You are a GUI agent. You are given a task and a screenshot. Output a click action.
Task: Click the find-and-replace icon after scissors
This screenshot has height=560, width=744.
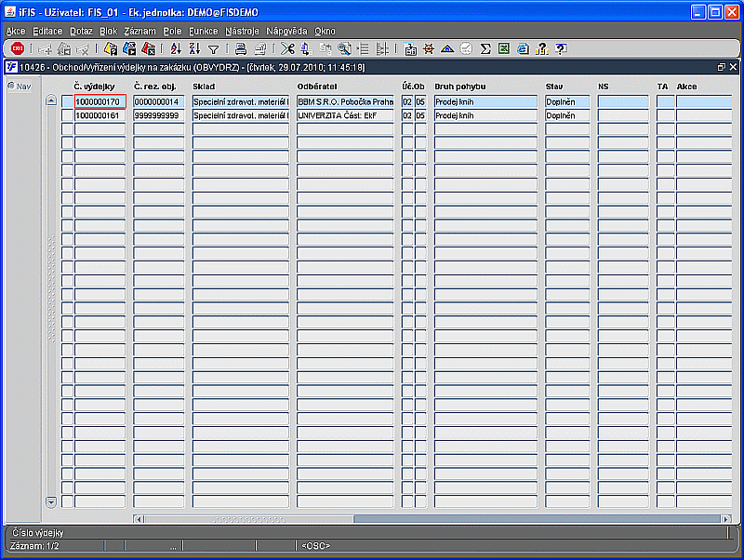[307, 48]
